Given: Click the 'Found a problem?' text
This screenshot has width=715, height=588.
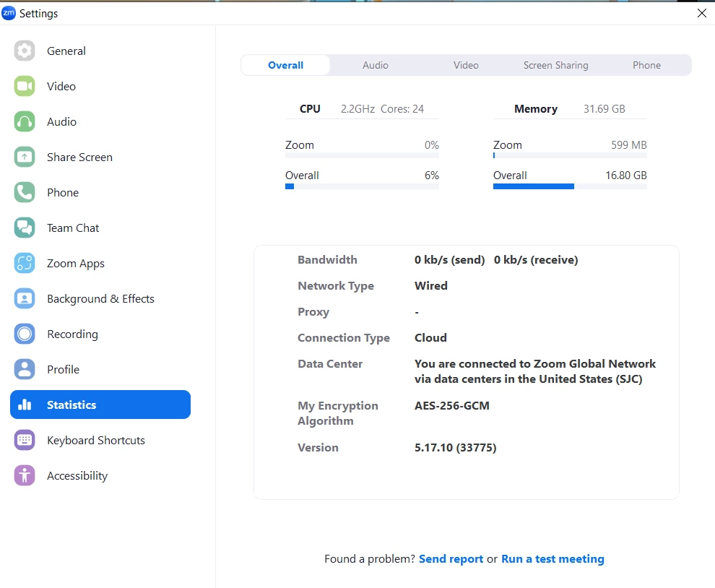Looking at the screenshot, I should click(x=370, y=559).
